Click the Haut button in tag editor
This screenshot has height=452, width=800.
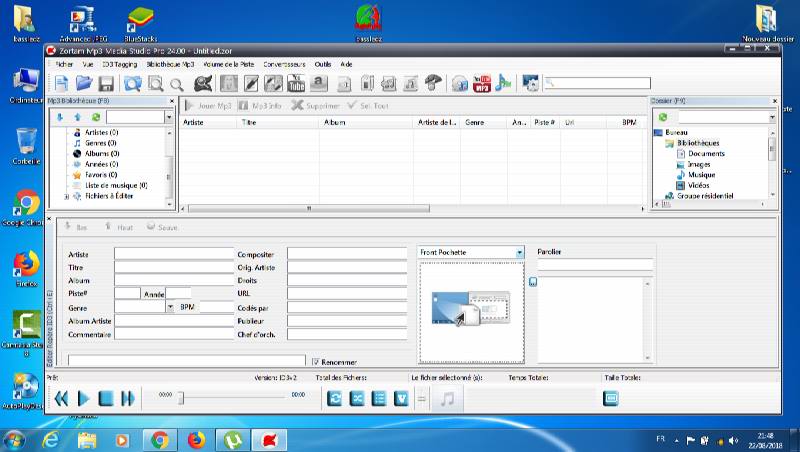point(118,227)
